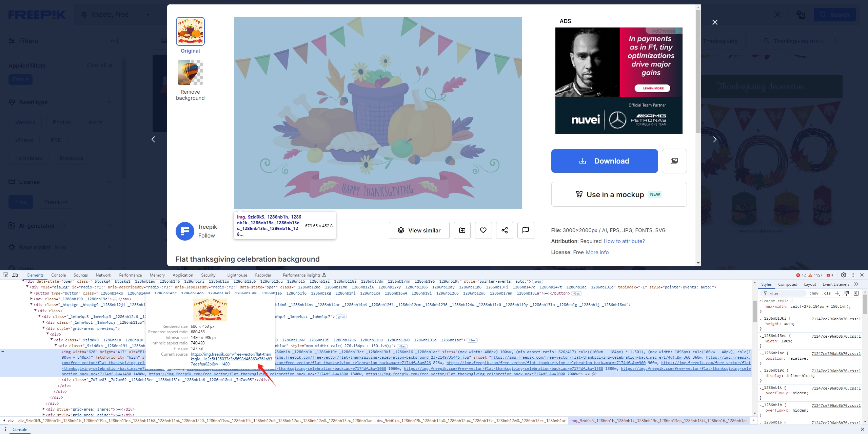Toggle the Vectors asset type filter
868x434 pixels.
click(x=25, y=122)
